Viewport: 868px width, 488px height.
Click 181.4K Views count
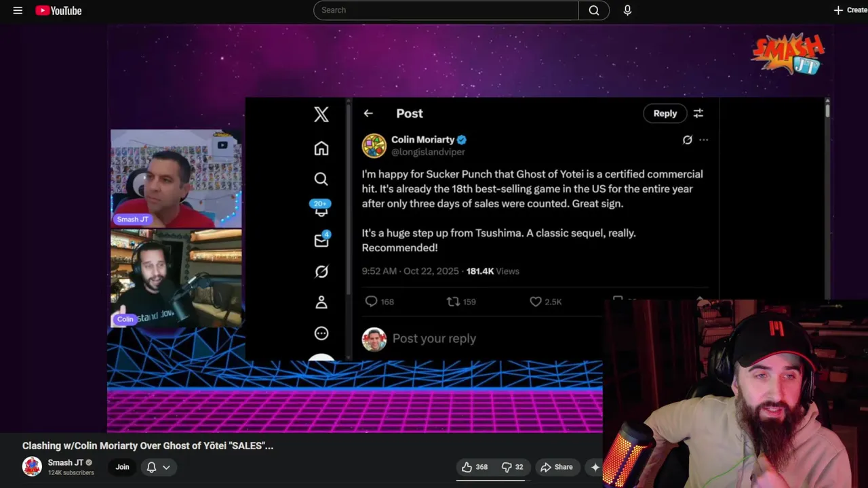click(493, 271)
